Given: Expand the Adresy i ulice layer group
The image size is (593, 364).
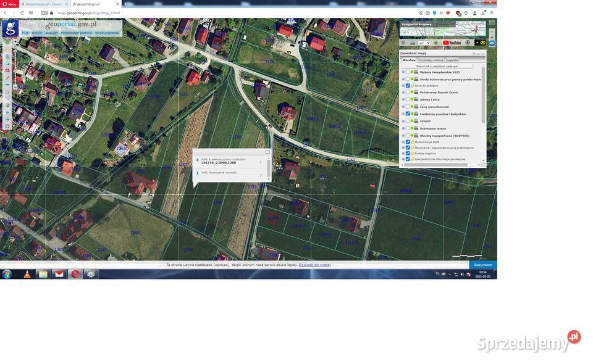Looking at the screenshot, I should [403, 99].
